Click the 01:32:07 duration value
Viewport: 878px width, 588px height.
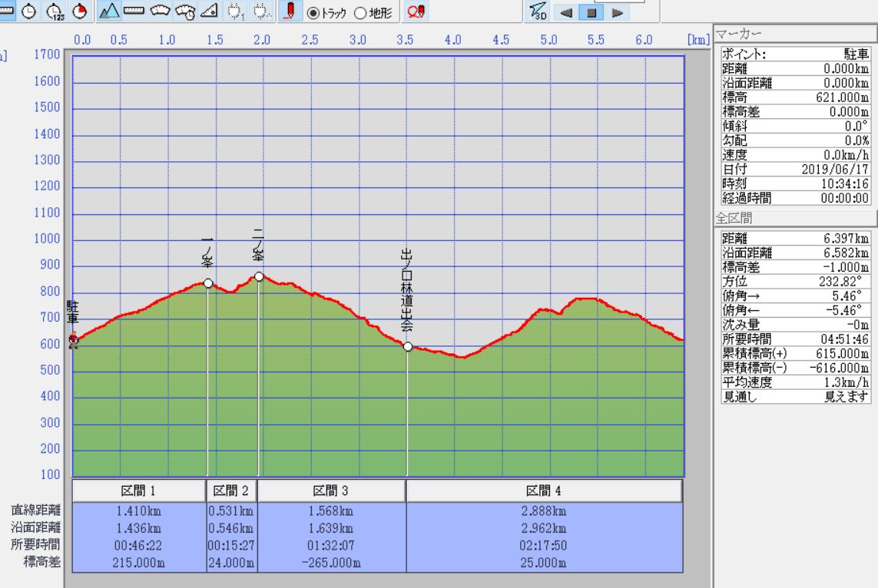coord(331,546)
